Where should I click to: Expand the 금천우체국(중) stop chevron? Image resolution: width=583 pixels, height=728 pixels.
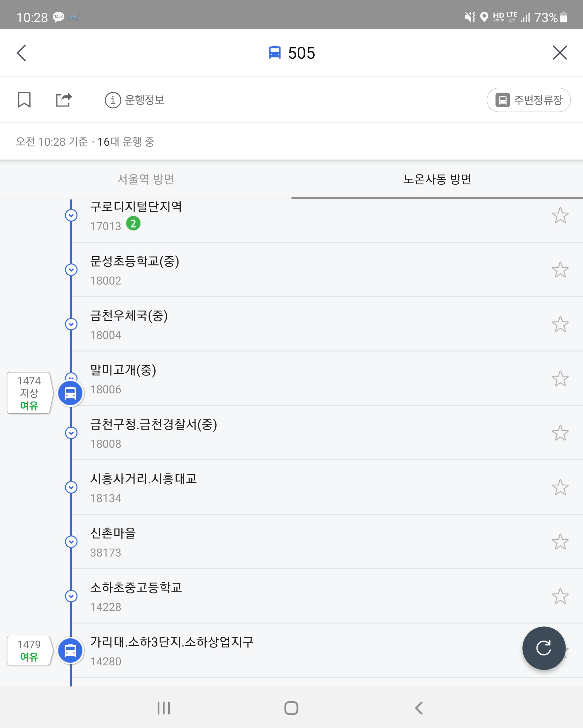point(71,324)
